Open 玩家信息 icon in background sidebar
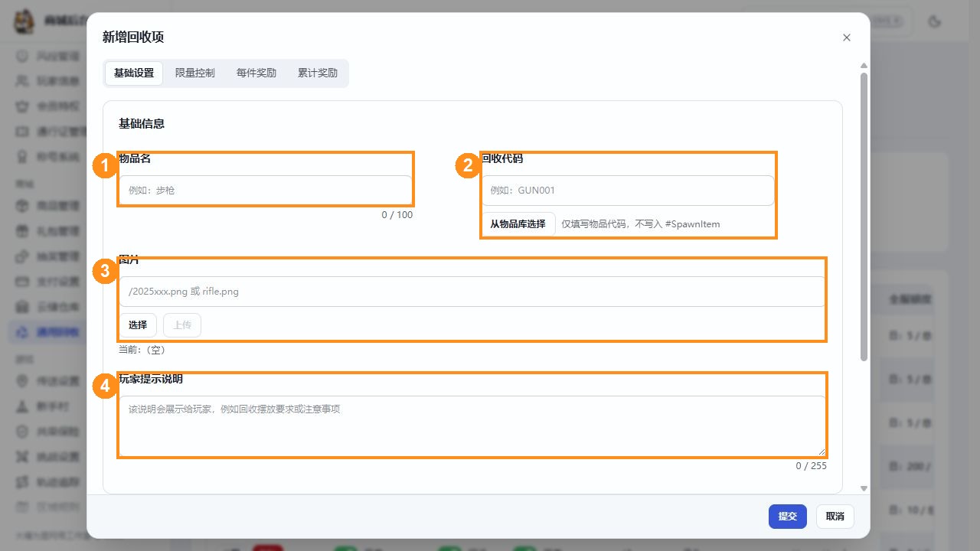980x551 pixels. pyautogui.click(x=22, y=80)
